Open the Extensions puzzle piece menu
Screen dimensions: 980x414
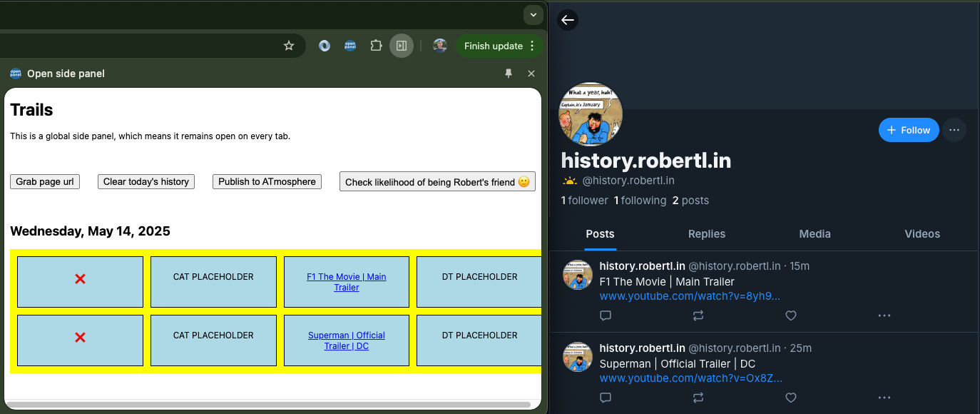376,46
